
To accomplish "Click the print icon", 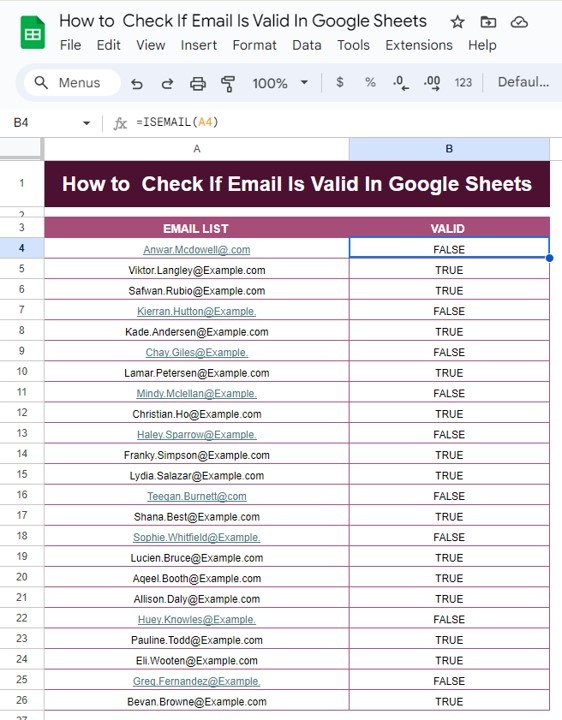I will pos(198,84).
